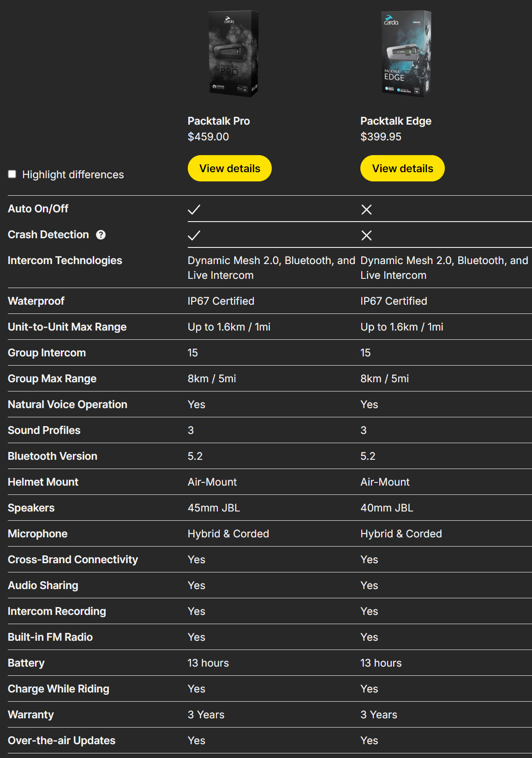The width and height of the screenshot is (532, 758).
Task: Click Packtalk Edge Intercom Technologies description
Action: coord(444,268)
